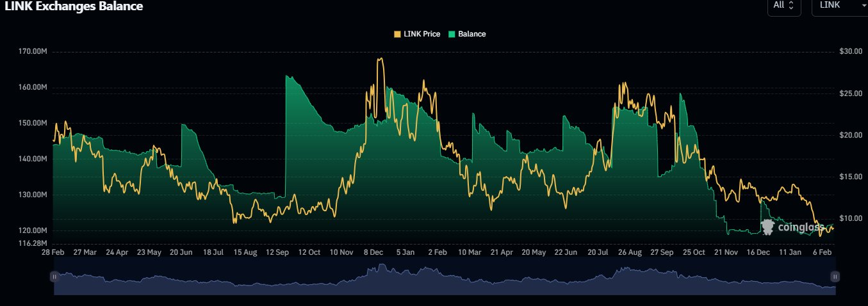Image resolution: width=868 pixels, height=306 pixels.
Task: Click the 25 Oct date label
Action: tap(694, 253)
